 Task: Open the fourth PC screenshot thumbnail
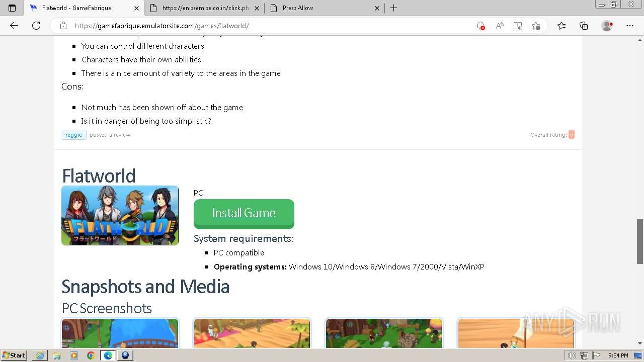point(516,333)
